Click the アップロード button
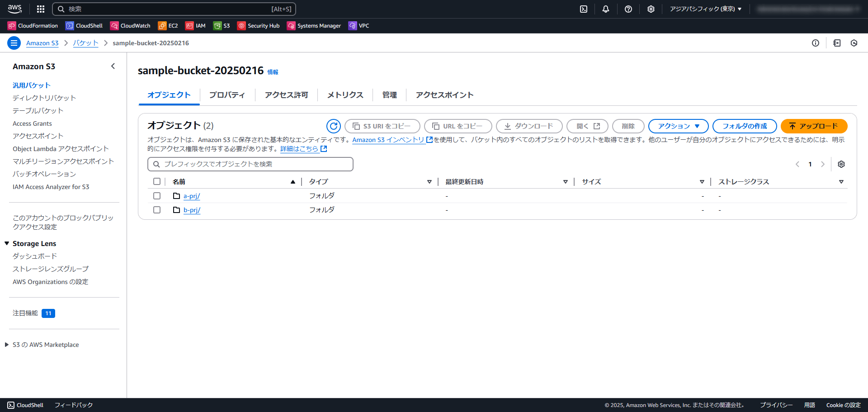 [x=814, y=126]
